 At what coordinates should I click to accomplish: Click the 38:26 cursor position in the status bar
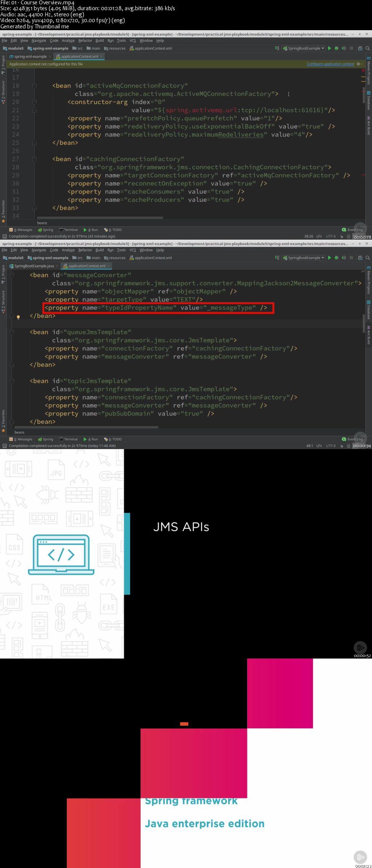(x=309, y=236)
